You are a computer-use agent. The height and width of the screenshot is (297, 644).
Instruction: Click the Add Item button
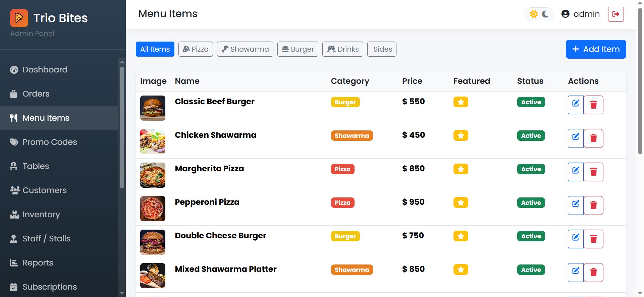click(x=596, y=49)
